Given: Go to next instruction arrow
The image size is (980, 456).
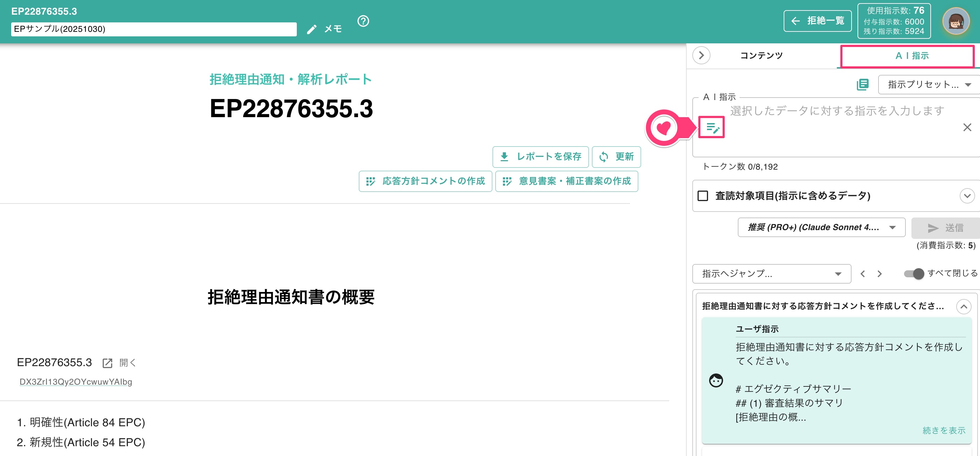Looking at the screenshot, I should [x=880, y=273].
